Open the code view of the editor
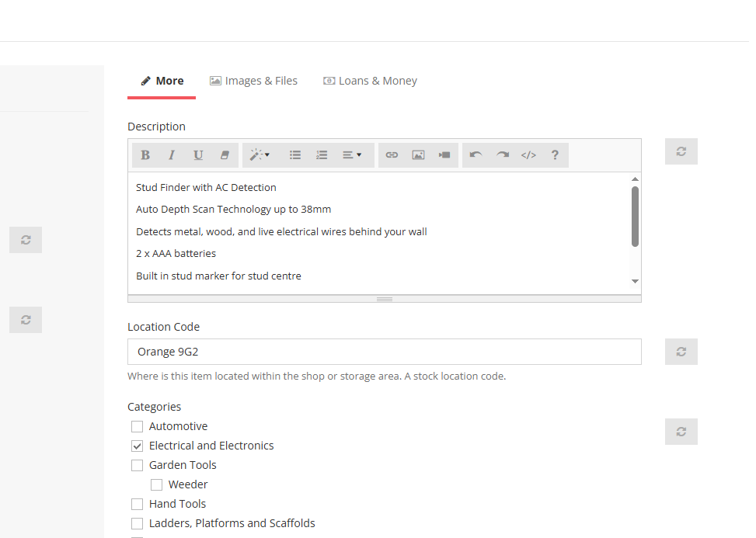Screen dimensions: 756x538 pos(528,155)
